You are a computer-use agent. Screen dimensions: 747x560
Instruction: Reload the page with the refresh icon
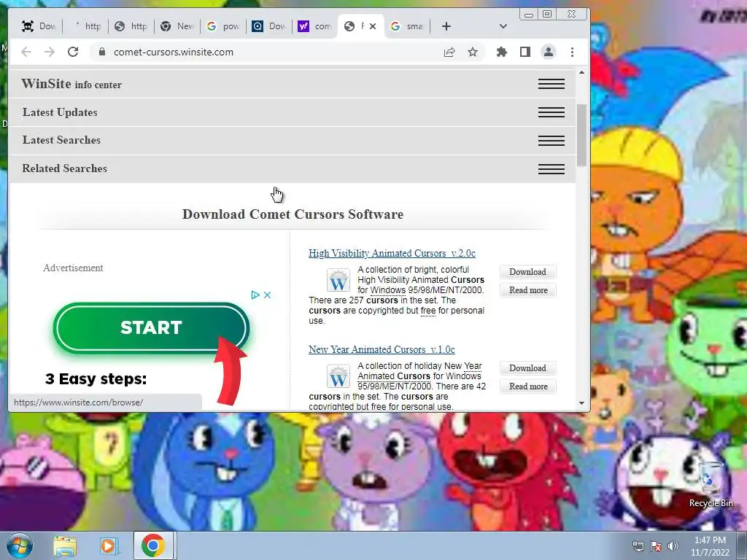pos(73,52)
